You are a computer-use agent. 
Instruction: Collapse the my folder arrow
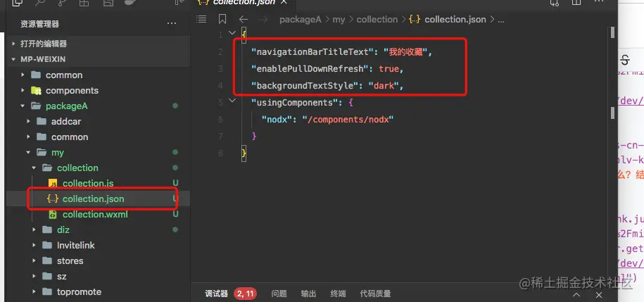(29, 153)
